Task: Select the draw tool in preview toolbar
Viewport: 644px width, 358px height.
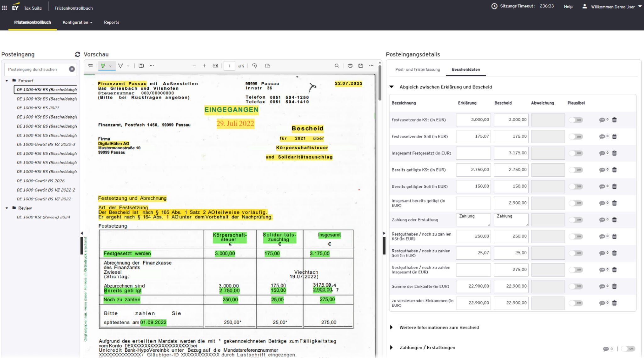Action: (120, 66)
